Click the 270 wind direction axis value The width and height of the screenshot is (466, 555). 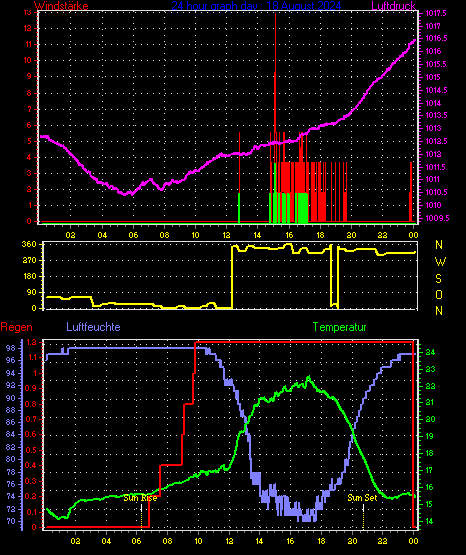click(29, 261)
